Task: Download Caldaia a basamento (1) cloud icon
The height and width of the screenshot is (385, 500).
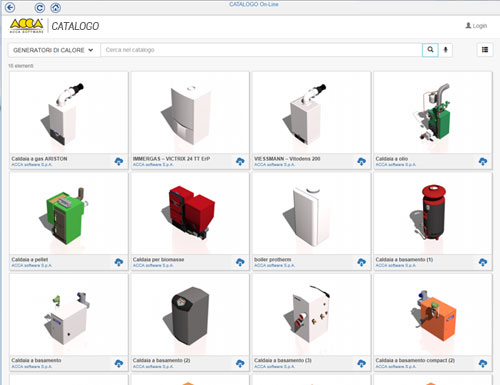Action: pos(483,262)
